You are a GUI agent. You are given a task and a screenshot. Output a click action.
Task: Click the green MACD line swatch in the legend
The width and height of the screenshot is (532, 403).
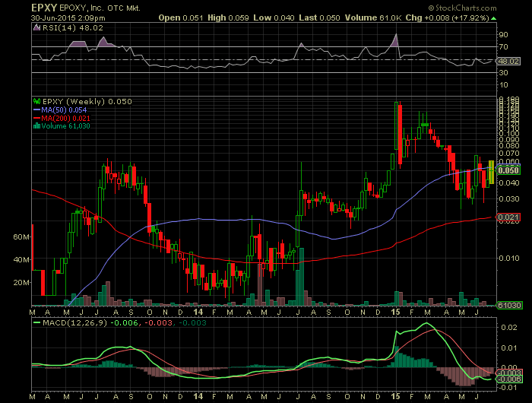coord(36,322)
